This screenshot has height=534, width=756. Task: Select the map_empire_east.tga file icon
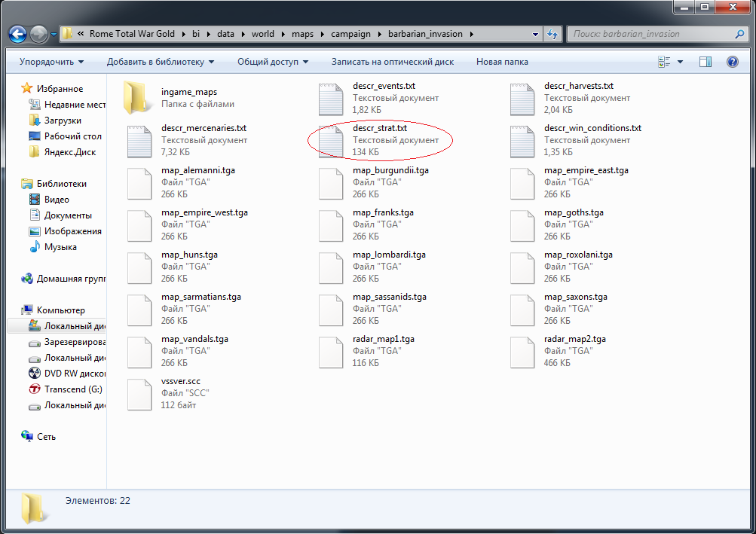coord(522,184)
